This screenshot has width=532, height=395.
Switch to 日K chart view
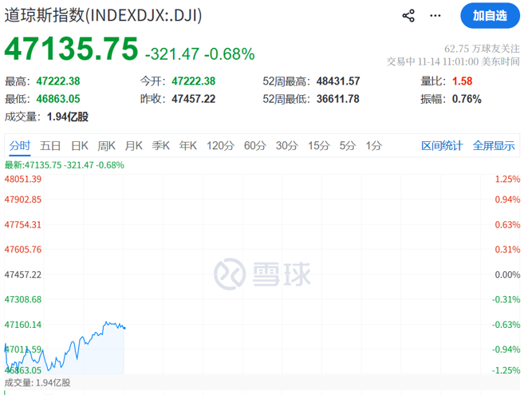pos(80,145)
